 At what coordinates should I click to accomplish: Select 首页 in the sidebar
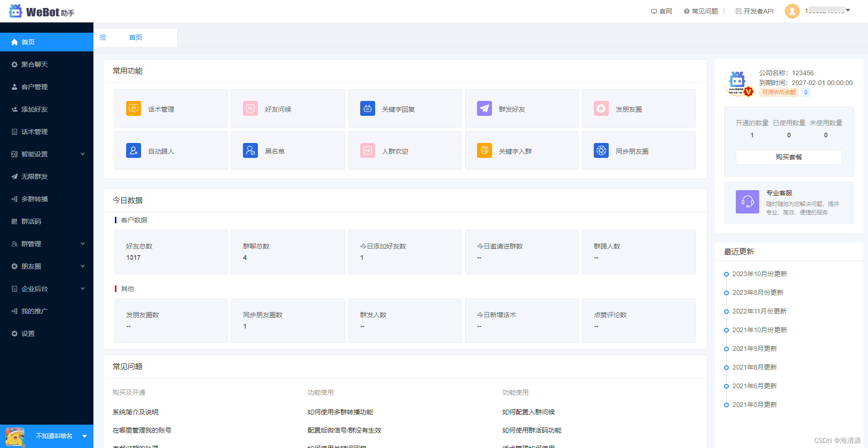tap(47, 42)
